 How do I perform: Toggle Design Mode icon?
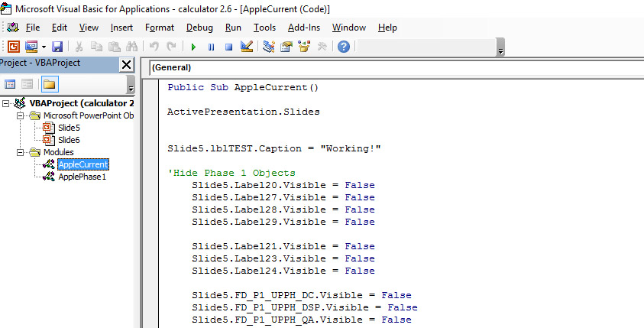pyautogui.click(x=247, y=47)
